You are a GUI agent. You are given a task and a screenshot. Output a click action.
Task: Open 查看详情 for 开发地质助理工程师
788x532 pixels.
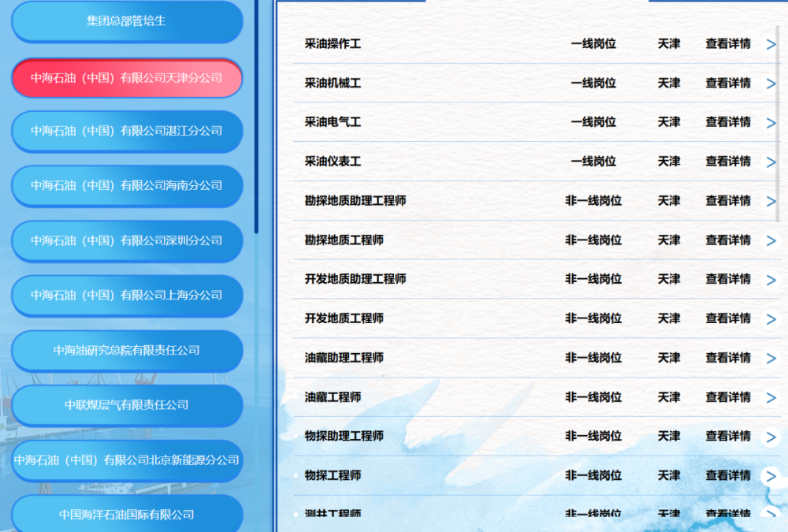click(727, 280)
